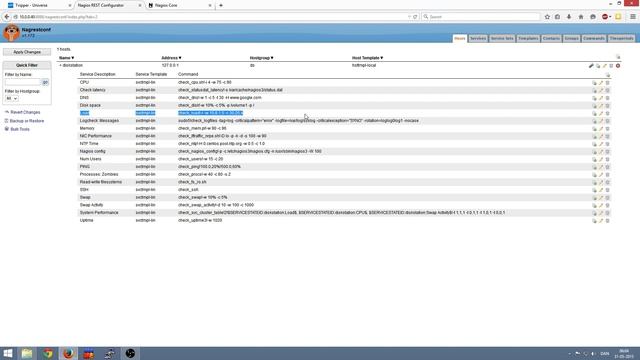
Task: Click the clone icon in the CPU service row
Action: 594,83
